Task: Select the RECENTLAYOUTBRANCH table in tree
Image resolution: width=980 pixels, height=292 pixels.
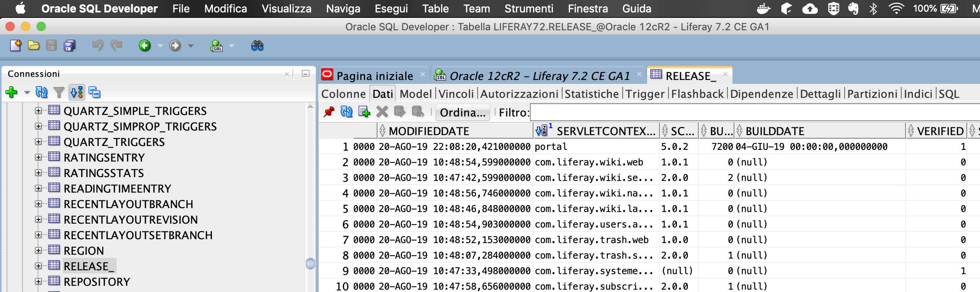Action: pos(128,204)
